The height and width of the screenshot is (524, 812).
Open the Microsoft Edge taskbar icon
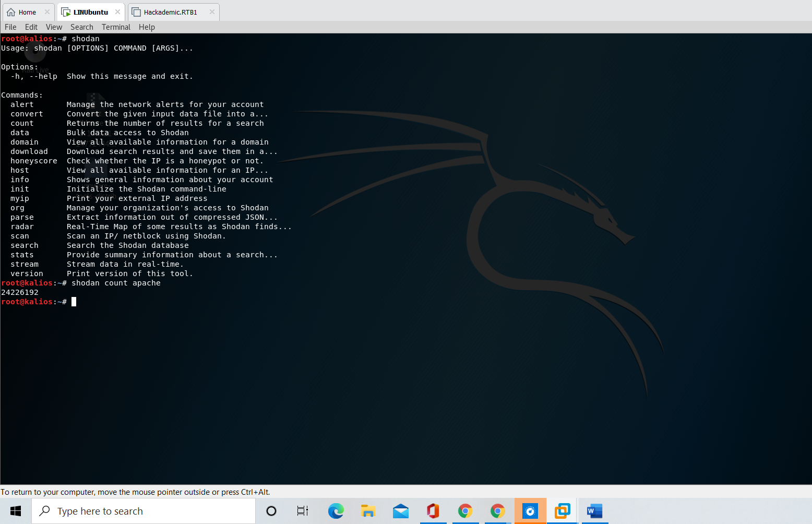(336, 511)
